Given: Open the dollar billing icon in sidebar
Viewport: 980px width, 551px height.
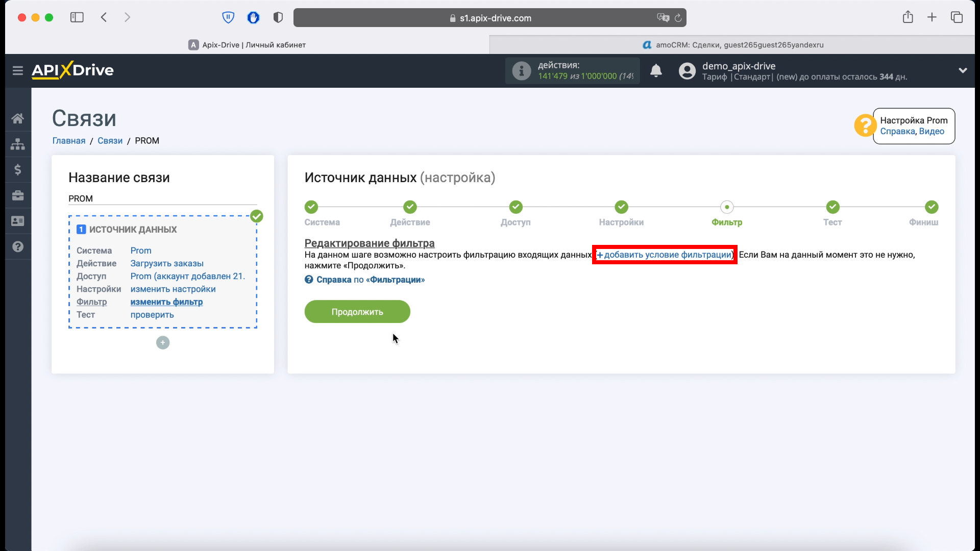Looking at the screenshot, I should [x=18, y=169].
